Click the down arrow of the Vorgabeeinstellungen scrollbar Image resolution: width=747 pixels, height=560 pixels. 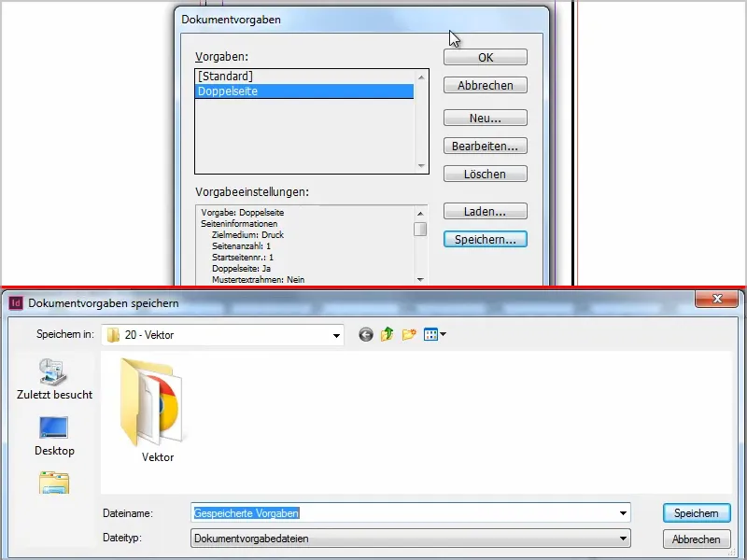click(x=420, y=279)
